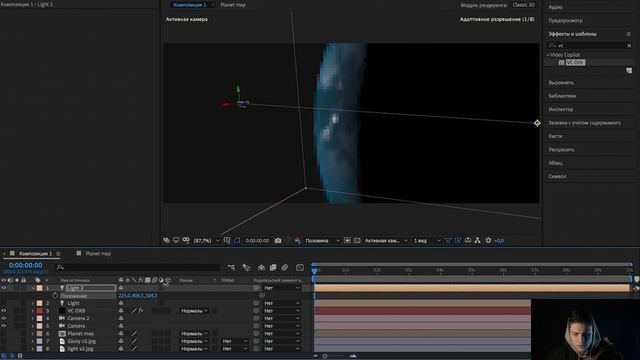Take a snapshot with the camera icon
This screenshot has width=640, height=360.
coord(278,240)
